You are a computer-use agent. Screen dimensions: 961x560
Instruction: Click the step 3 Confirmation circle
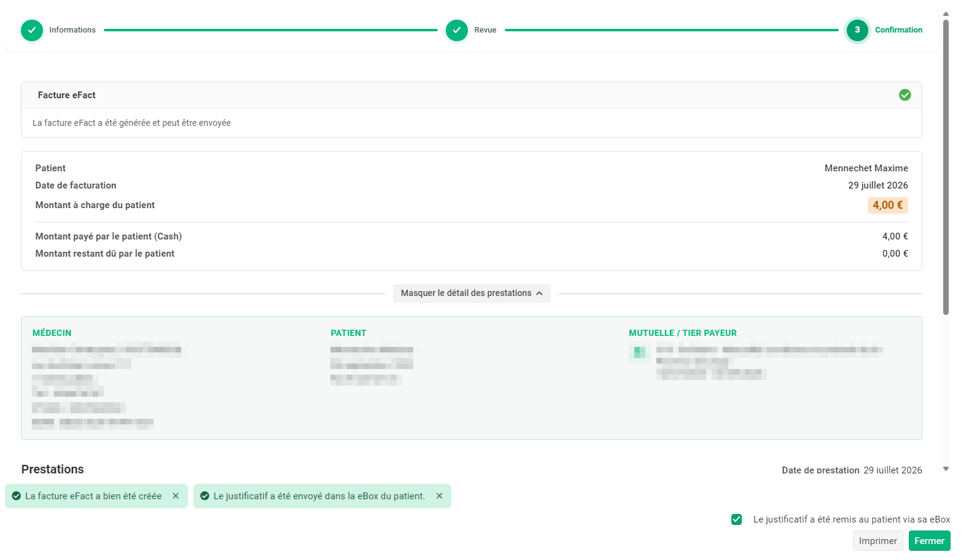[x=857, y=30]
